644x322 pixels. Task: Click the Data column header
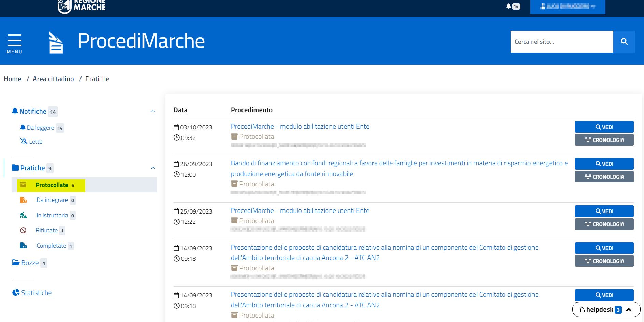tap(180, 110)
